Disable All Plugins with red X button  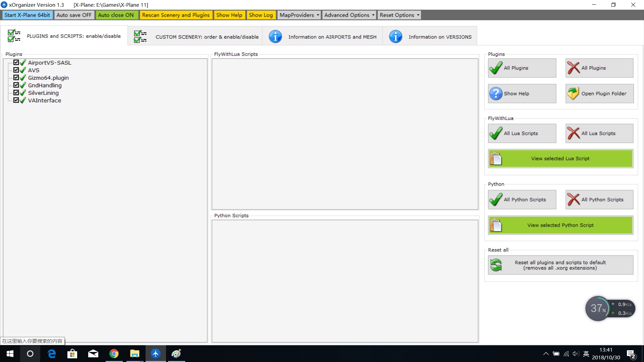tap(599, 68)
